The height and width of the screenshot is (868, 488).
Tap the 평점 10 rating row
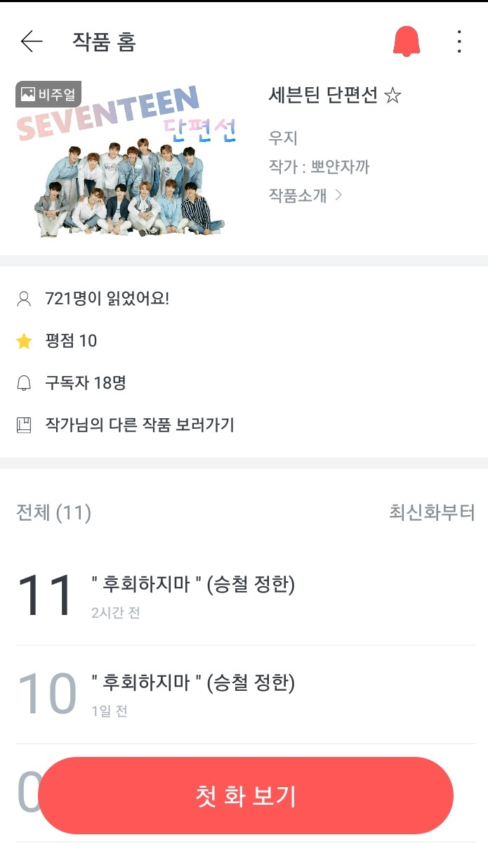[71, 342]
